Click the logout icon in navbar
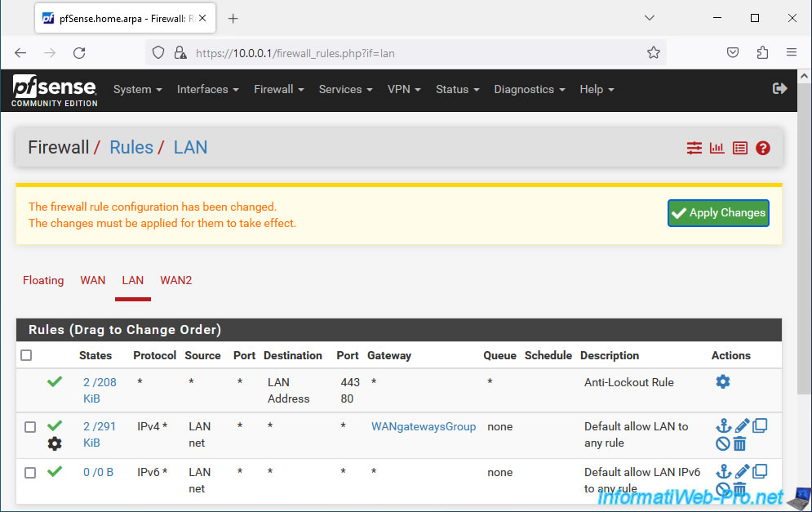 779,89
